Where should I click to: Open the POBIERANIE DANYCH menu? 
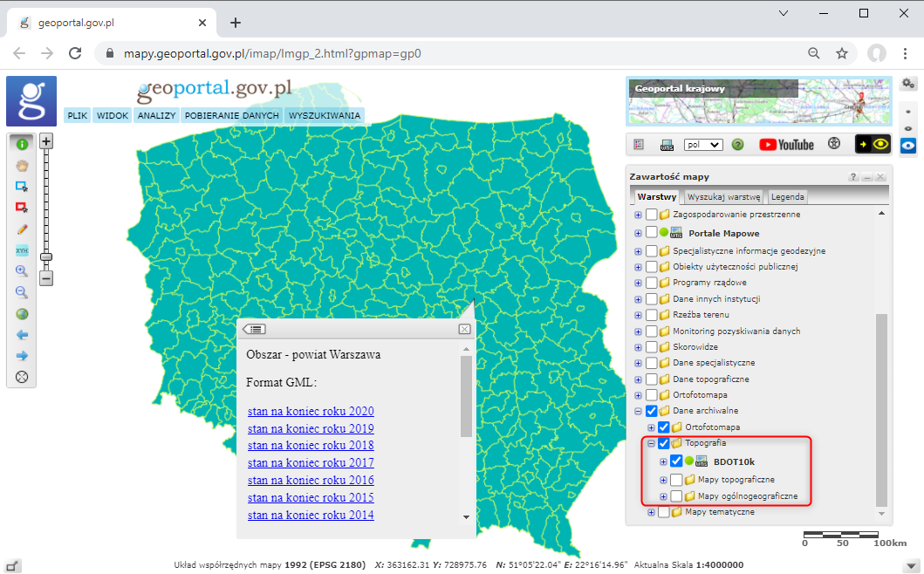[231, 115]
